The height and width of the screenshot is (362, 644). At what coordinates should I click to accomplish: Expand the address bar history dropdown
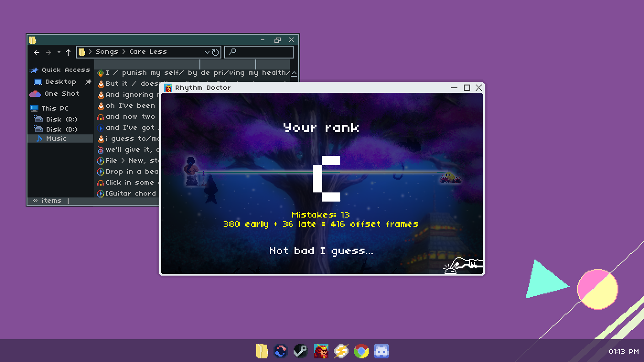(207, 52)
